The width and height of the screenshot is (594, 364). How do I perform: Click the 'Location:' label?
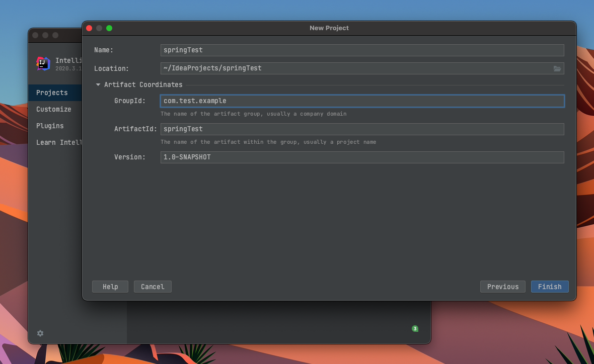[111, 68]
